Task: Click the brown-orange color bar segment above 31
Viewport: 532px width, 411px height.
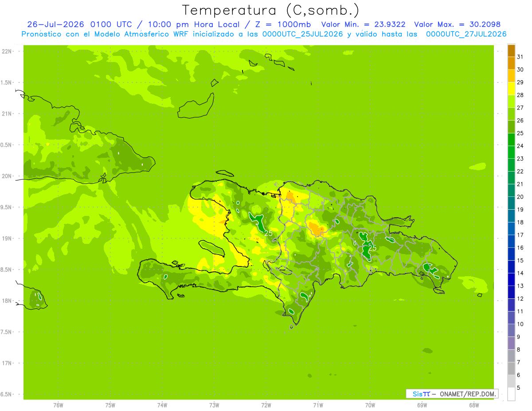Action: tap(511, 51)
